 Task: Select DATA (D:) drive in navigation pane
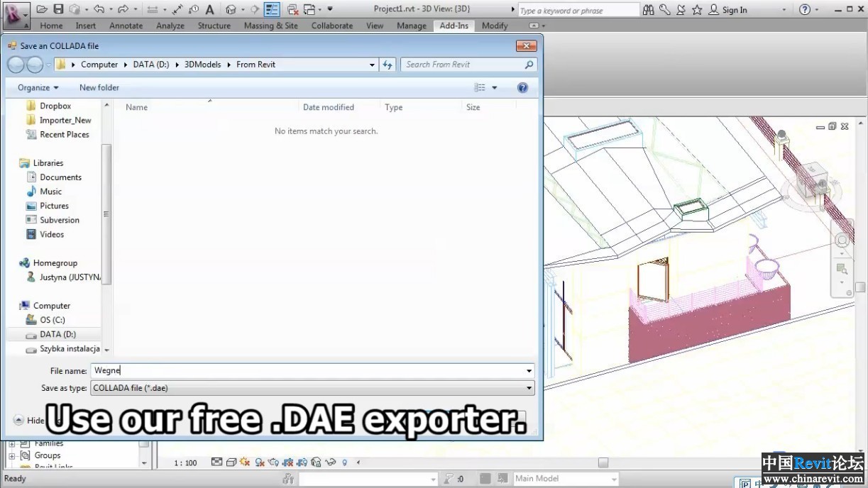[57, 334]
